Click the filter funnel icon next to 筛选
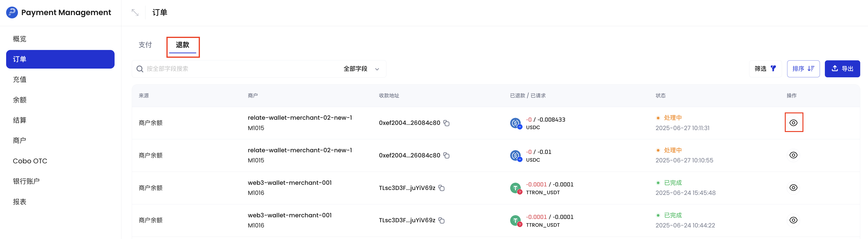Image resolution: width=868 pixels, height=239 pixels. tap(774, 68)
